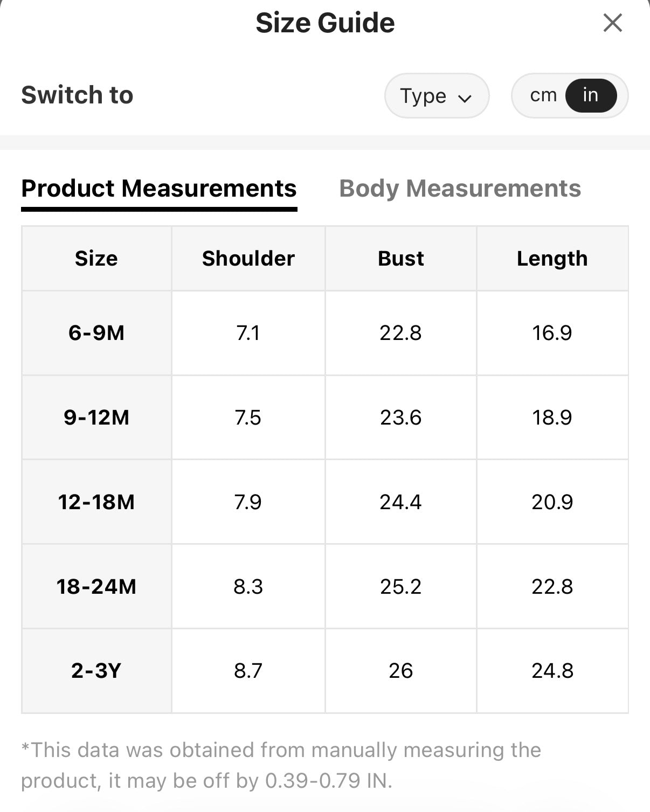Click the 22.8 bust value for 6-9M

tap(400, 333)
